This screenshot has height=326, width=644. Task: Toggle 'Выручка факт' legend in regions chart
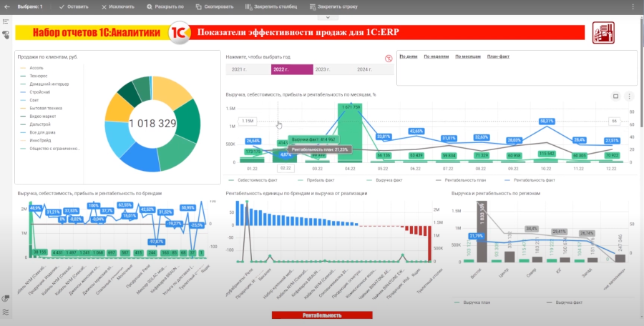(565, 302)
